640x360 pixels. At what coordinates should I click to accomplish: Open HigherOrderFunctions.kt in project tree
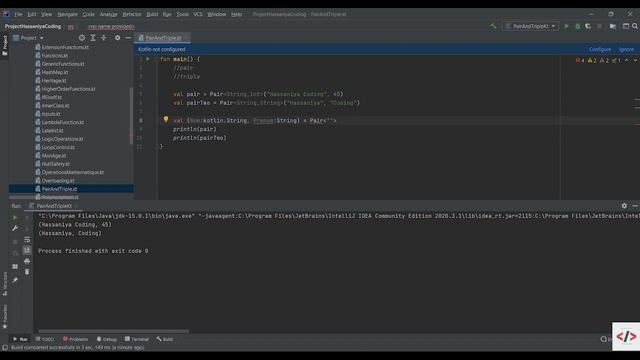[68, 89]
